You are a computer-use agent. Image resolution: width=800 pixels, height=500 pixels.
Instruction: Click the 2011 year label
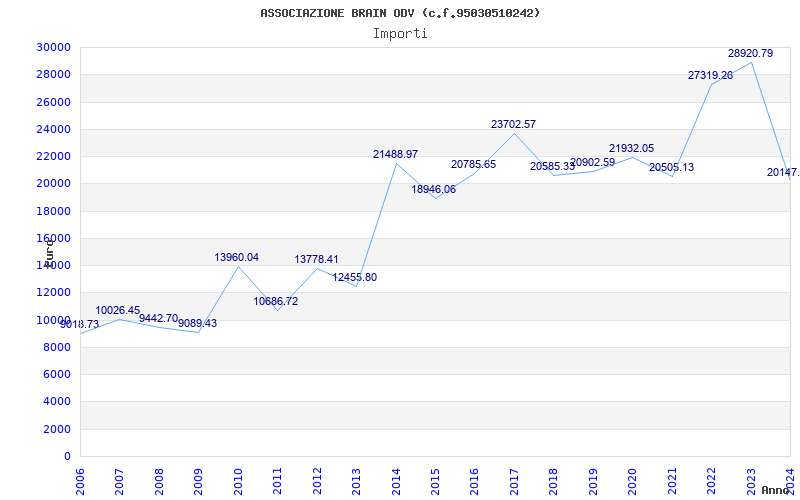(x=277, y=480)
